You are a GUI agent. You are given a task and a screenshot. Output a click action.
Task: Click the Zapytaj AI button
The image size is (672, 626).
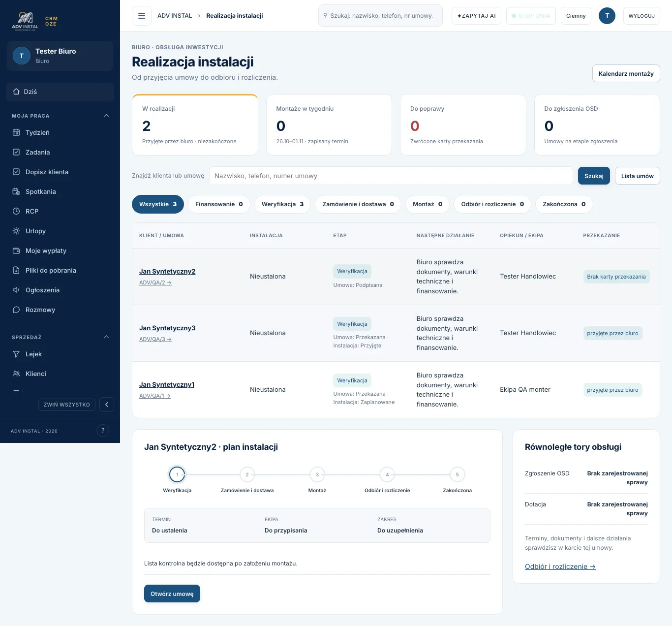coord(476,16)
